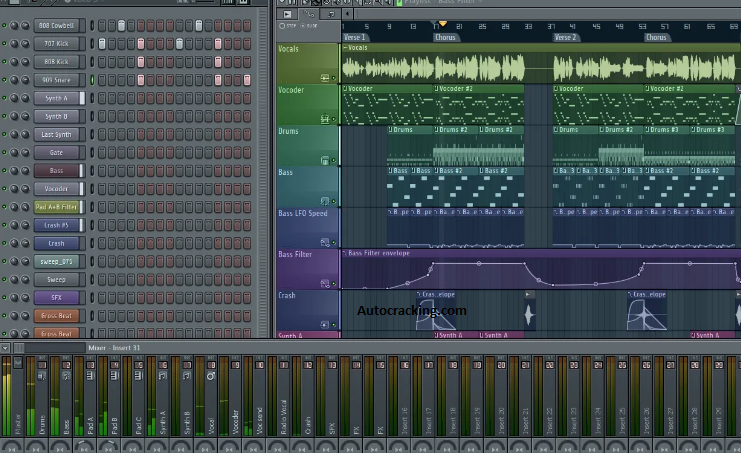Select the Bass LFO Speed track header
The width and height of the screenshot is (741, 453).
coord(308,228)
